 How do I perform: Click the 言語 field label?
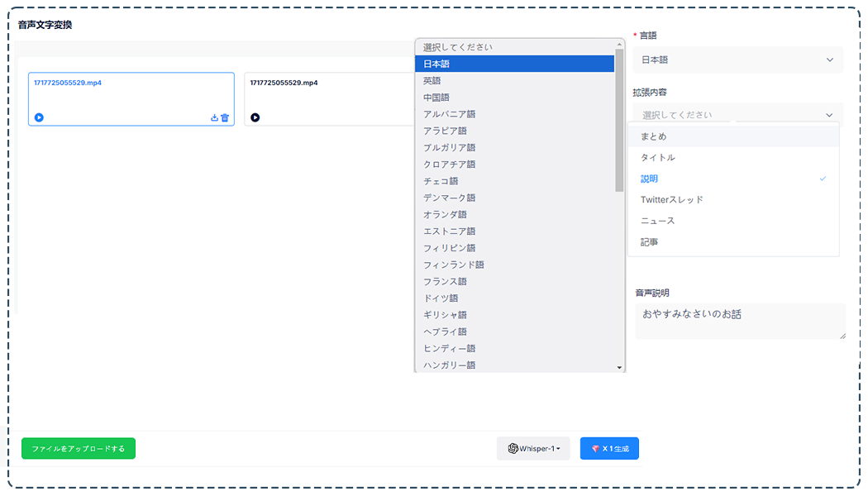point(647,36)
